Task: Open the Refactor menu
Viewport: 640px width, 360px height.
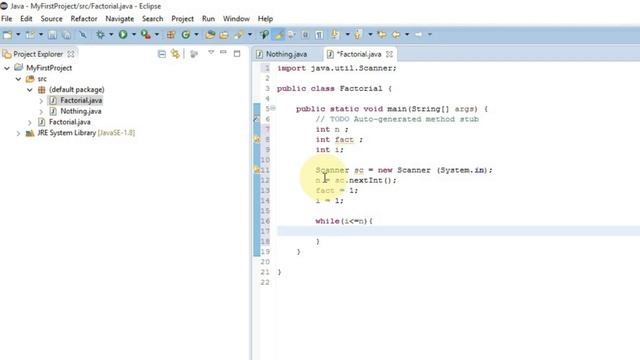Action: (84, 19)
